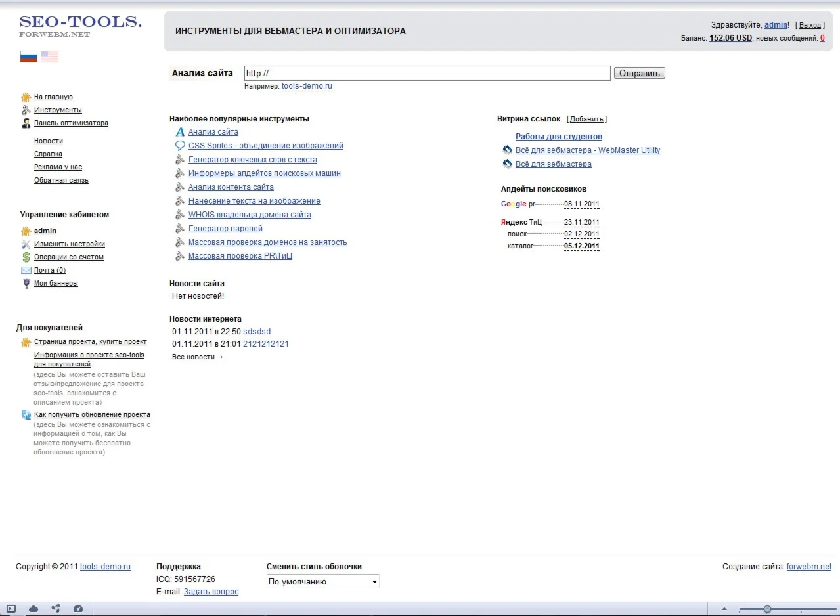Screen dimensions: 840x616
Task: Expand the small arrow left of zoom slider
Action: tap(724, 609)
